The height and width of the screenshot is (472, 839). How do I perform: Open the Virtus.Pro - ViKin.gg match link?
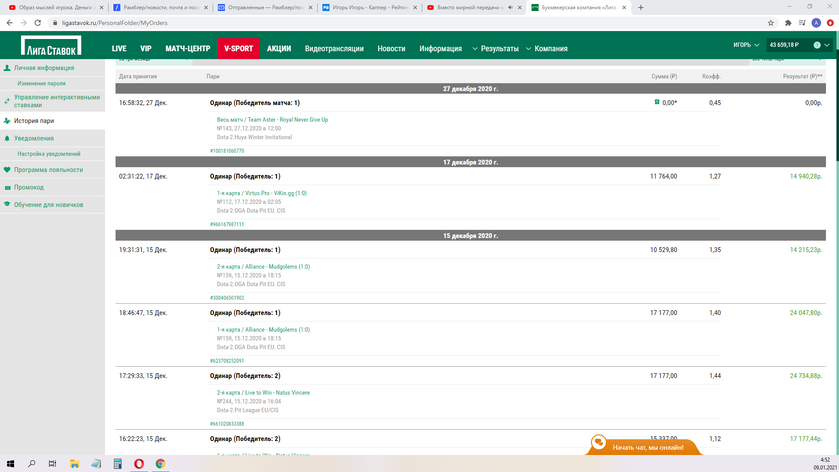point(262,193)
